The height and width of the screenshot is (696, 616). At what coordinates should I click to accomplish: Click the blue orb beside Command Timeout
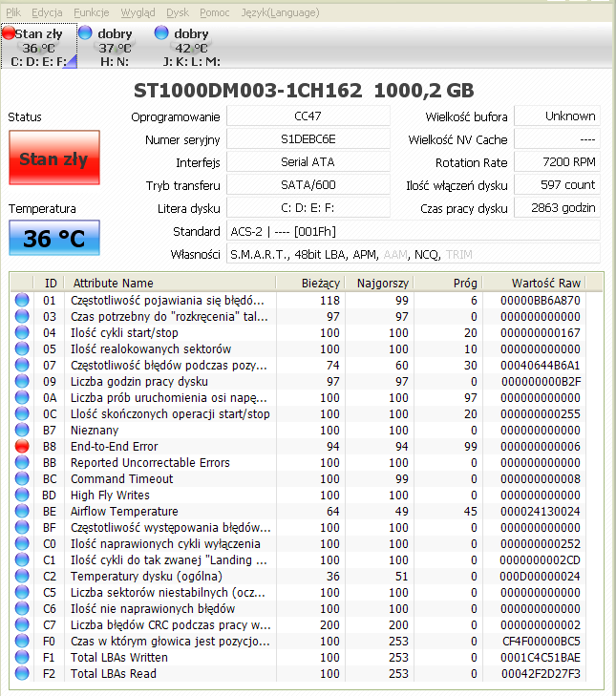tap(22, 478)
